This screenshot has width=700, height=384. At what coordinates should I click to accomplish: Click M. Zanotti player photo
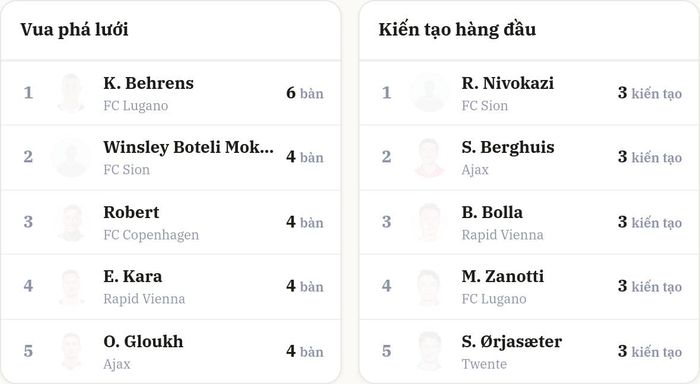click(429, 286)
